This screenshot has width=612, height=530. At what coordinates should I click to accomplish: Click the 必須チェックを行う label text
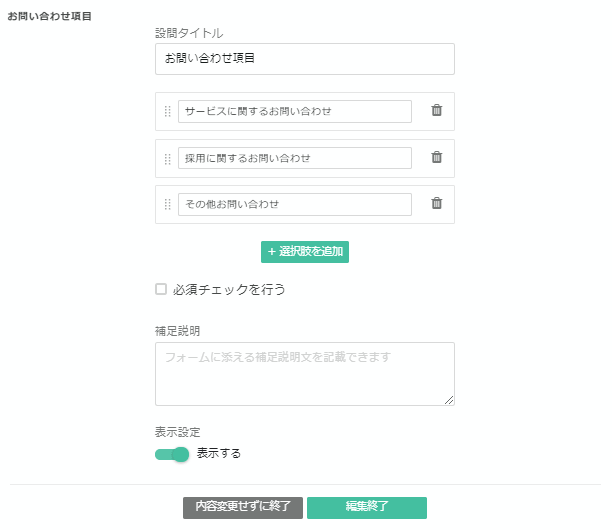tap(229, 290)
